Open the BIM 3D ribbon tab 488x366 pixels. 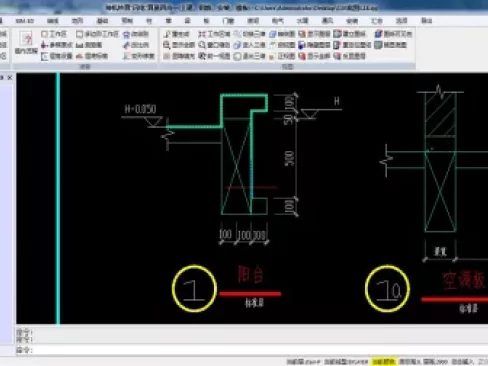(25, 21)
